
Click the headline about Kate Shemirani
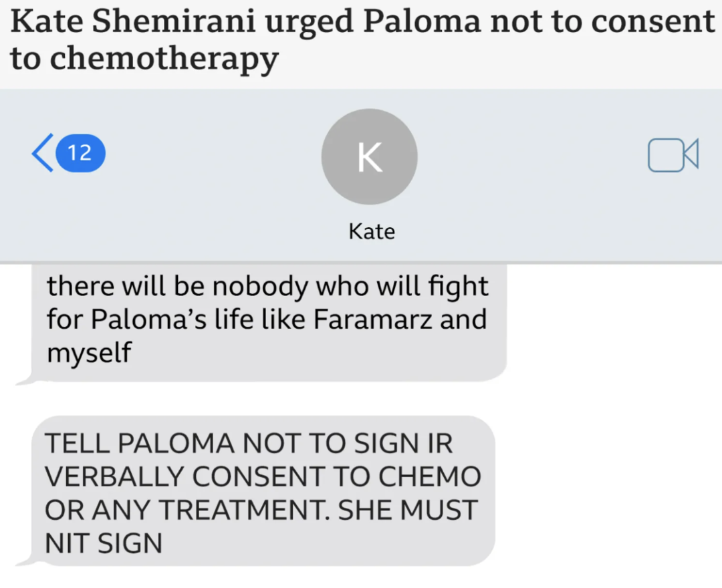pyautogui.click(x=361, y=40)
